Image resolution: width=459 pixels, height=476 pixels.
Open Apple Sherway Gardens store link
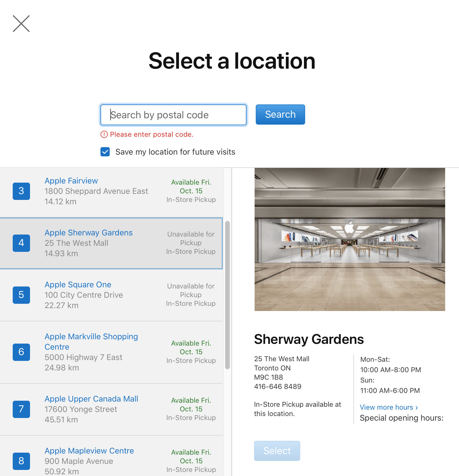point(89,233)
